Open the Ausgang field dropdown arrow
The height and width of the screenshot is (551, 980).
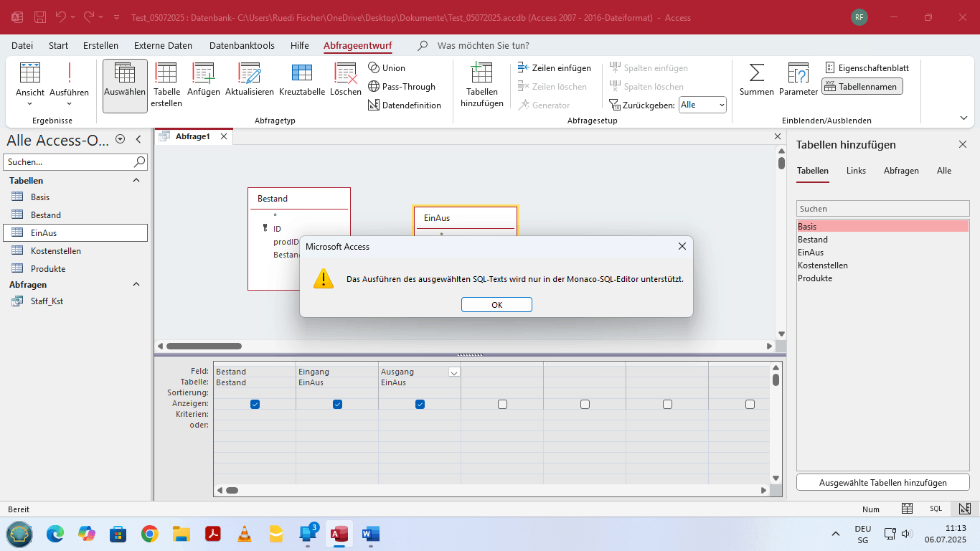click(453, 372)
